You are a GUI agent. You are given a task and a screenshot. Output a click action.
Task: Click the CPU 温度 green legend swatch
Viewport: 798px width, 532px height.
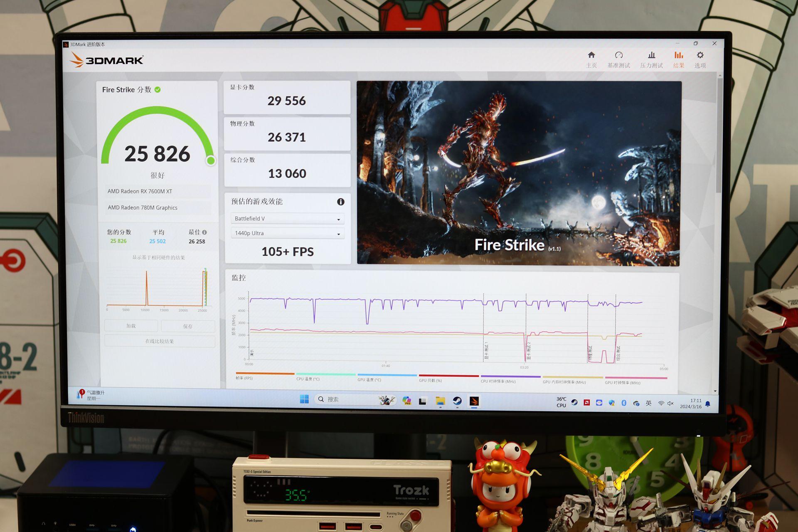pyautogui.click(x=326, y=374)
